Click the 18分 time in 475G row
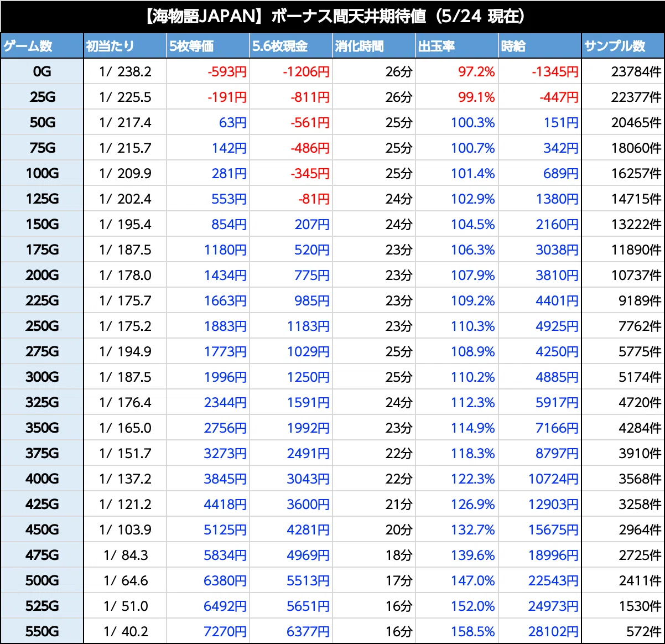The width and height of the screenshot is (665, 644). click(399, 555)
